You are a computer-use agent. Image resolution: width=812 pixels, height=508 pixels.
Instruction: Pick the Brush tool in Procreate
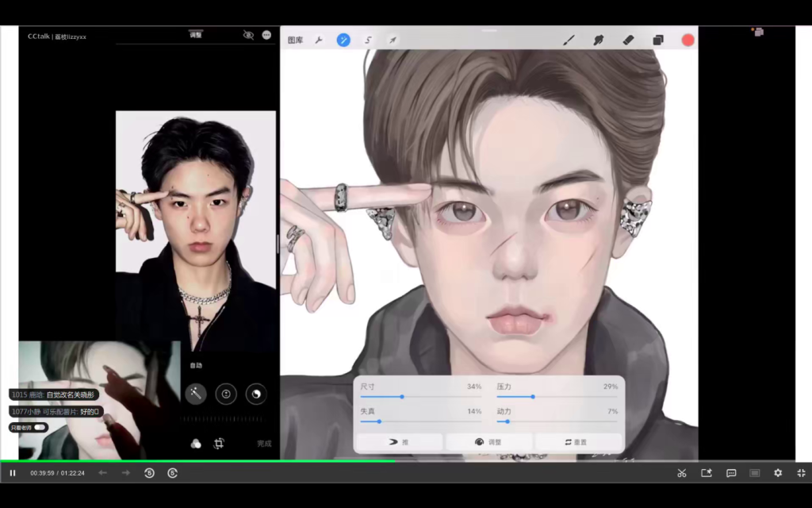coord(569,40)
